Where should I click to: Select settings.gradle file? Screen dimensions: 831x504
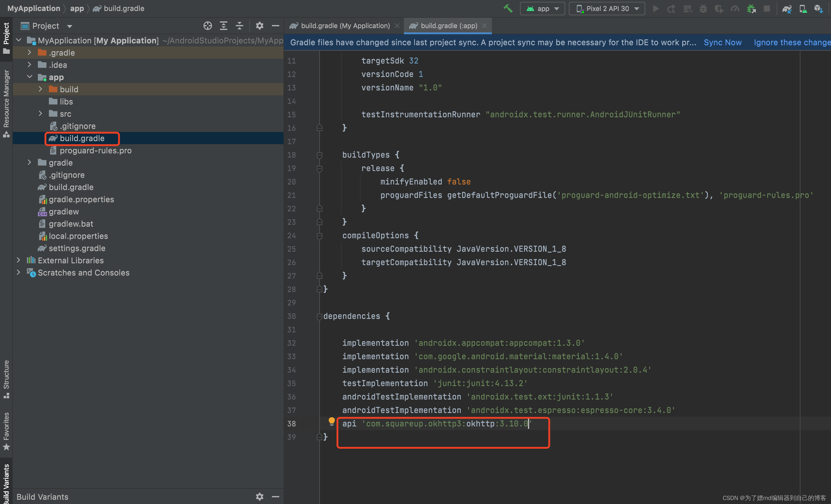click(x=71, y=248)
